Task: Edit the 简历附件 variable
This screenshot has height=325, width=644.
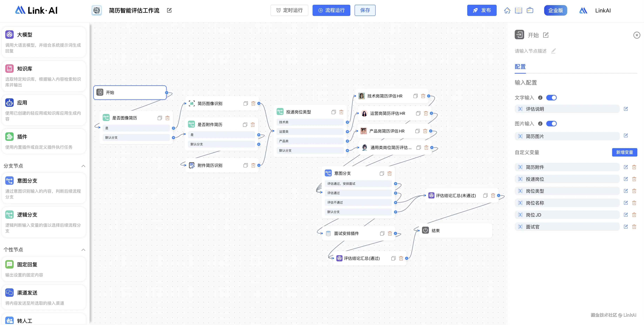Action: (x=626, y=167)
